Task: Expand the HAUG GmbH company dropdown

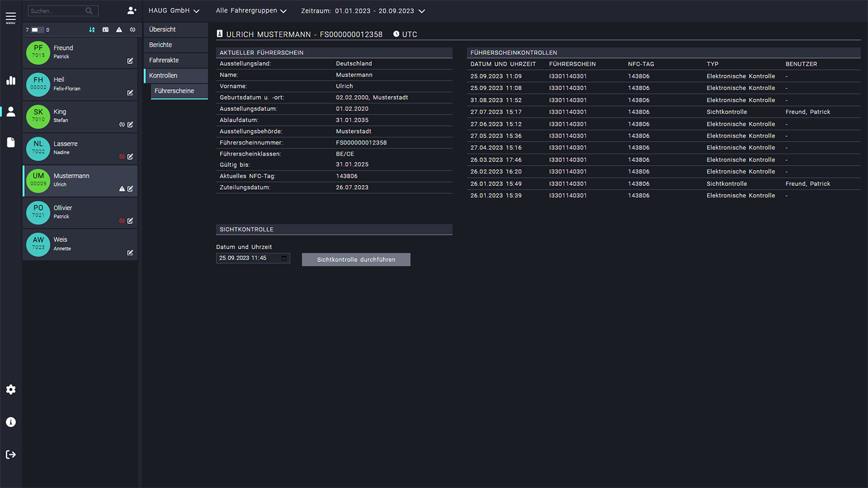Action: (x=174, y=11)
